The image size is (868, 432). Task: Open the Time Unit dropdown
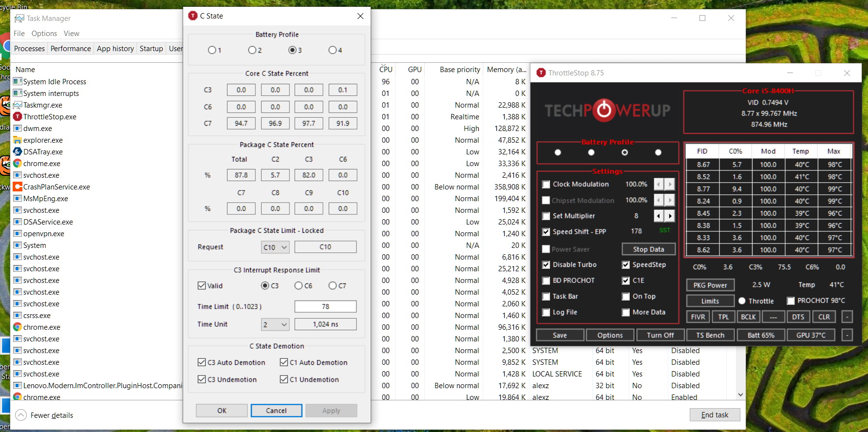pos(275,324)
